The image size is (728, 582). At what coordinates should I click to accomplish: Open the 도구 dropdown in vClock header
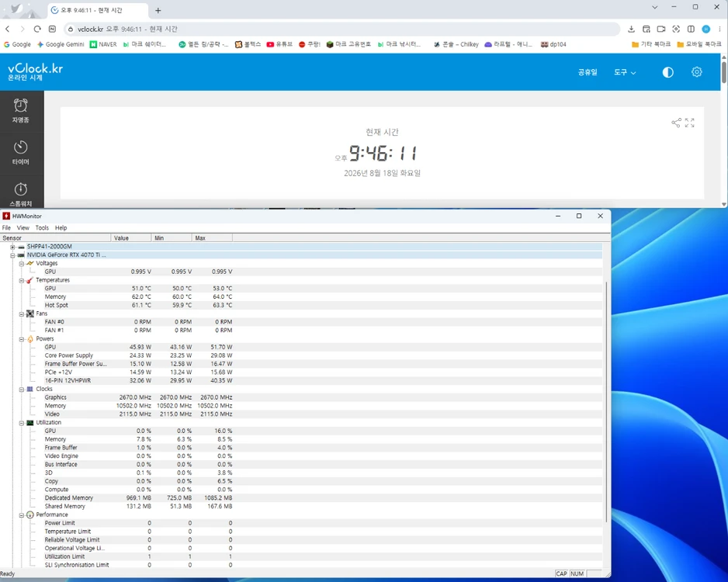coord(625,72)
